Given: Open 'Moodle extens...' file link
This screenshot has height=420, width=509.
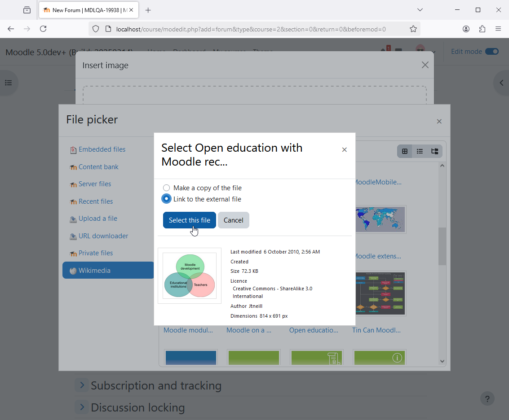Looking at the screenshot, I should (x=378, y=256).
